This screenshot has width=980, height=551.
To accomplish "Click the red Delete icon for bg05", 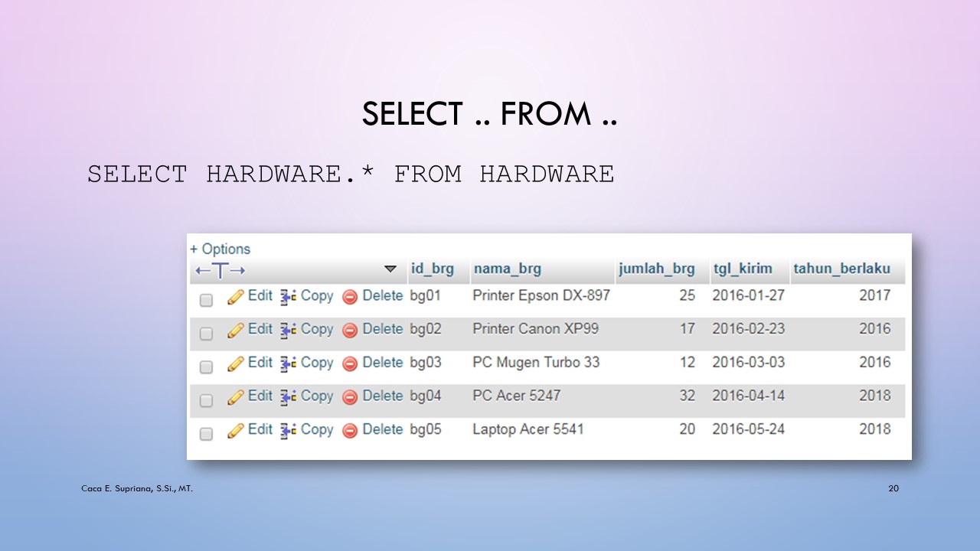I will tap(350, 431).
